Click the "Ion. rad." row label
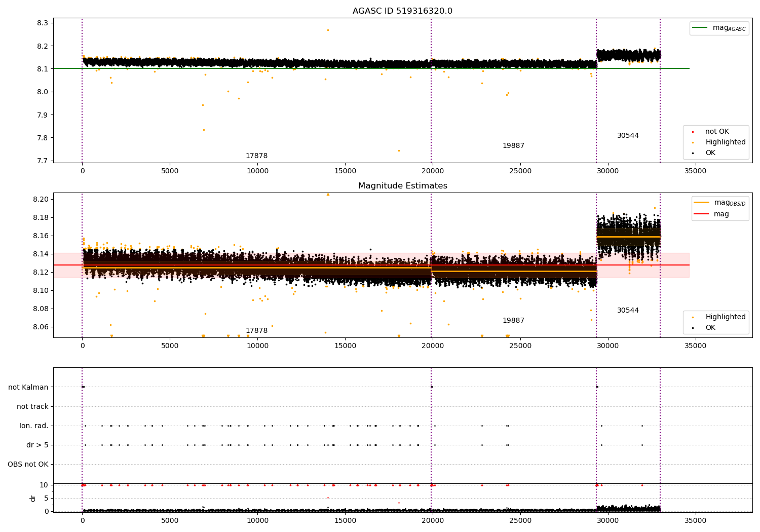 point(34,426)
